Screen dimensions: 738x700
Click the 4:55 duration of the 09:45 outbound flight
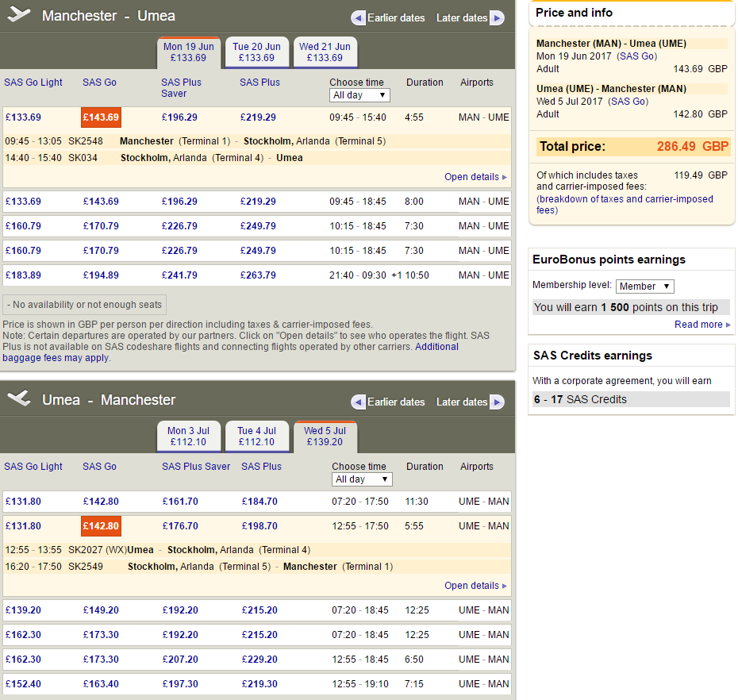coord(414,117)
